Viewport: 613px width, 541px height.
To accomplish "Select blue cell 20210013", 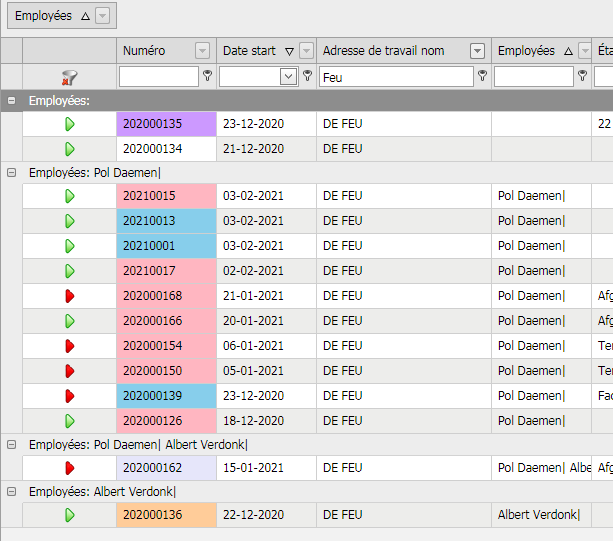I will point(167,221).
